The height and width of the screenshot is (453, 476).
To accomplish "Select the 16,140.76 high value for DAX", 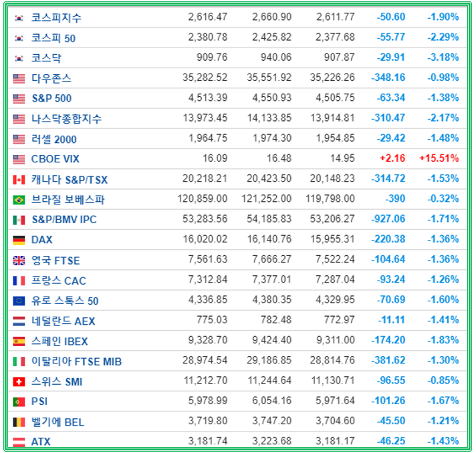I will pyautogui.click(x=269, y=239).
